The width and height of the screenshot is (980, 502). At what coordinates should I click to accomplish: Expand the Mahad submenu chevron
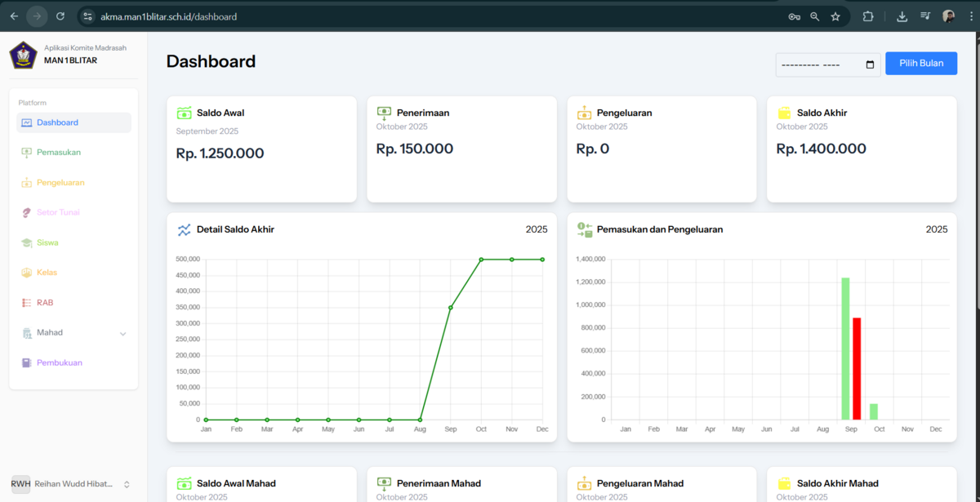123,334
